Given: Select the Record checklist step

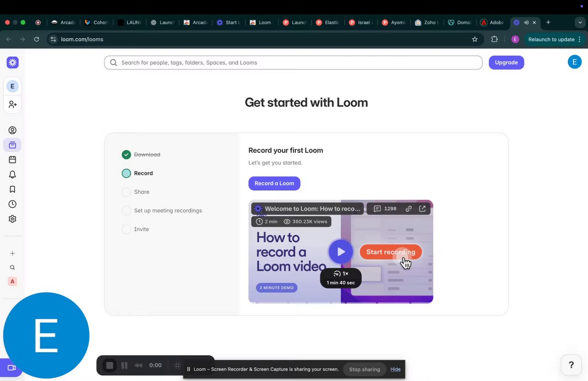Looking at the screenshot, I should (x=137, y=173).
